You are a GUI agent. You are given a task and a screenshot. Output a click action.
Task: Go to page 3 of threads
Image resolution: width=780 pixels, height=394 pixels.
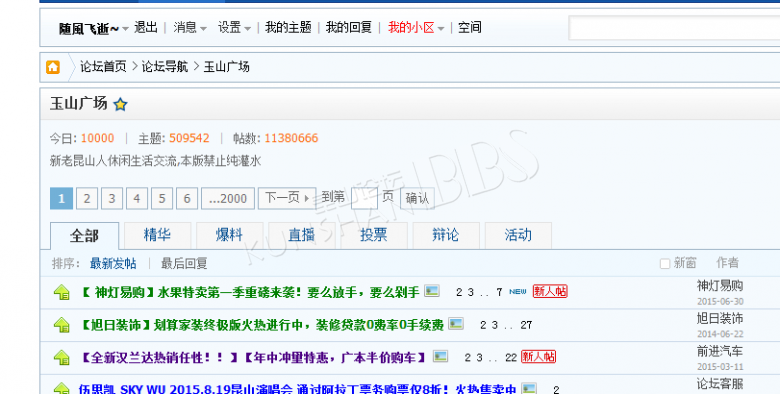pos(112,198)
